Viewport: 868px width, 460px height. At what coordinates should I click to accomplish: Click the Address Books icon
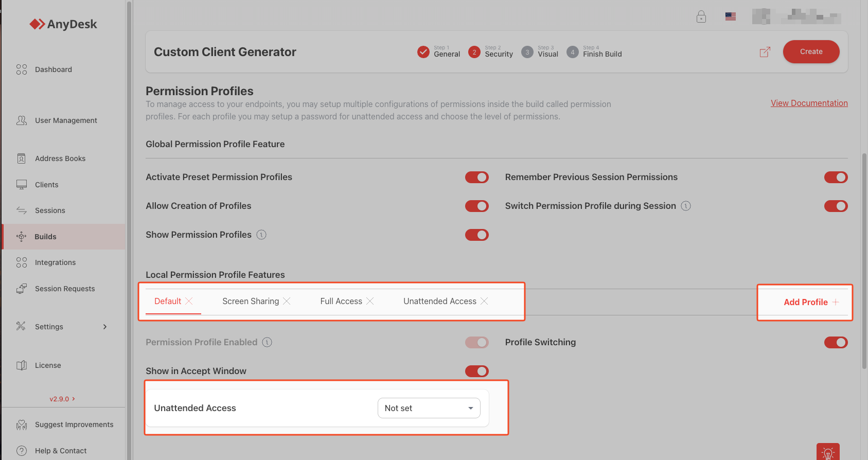point(22,158)
